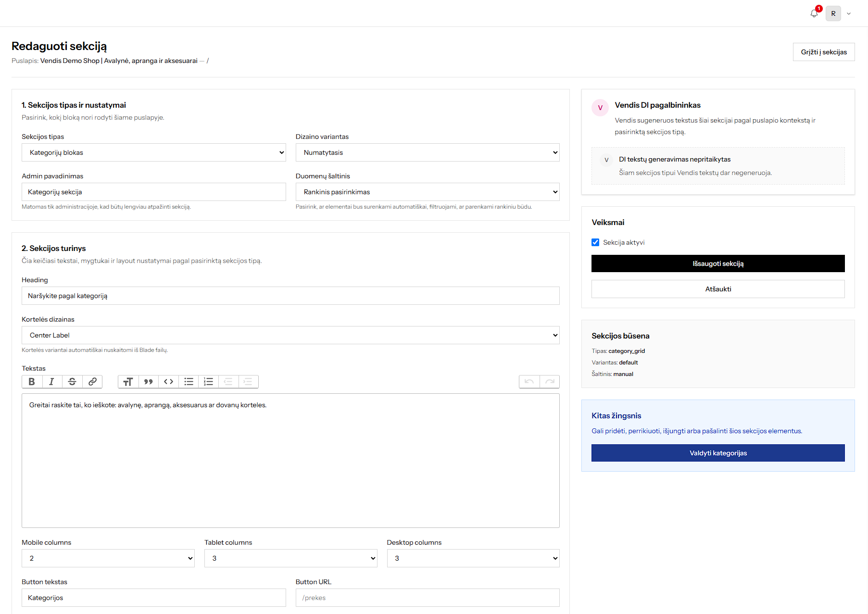This screenshot has height=614, width=868.
Task: Insert a blockquote in the editor
Action: click(148, 382)
